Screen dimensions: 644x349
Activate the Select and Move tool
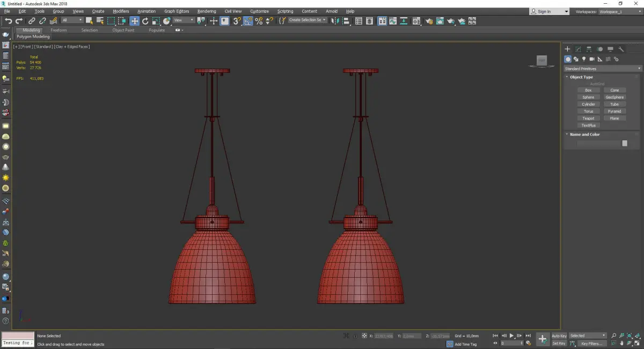click(x=134, y=21)
